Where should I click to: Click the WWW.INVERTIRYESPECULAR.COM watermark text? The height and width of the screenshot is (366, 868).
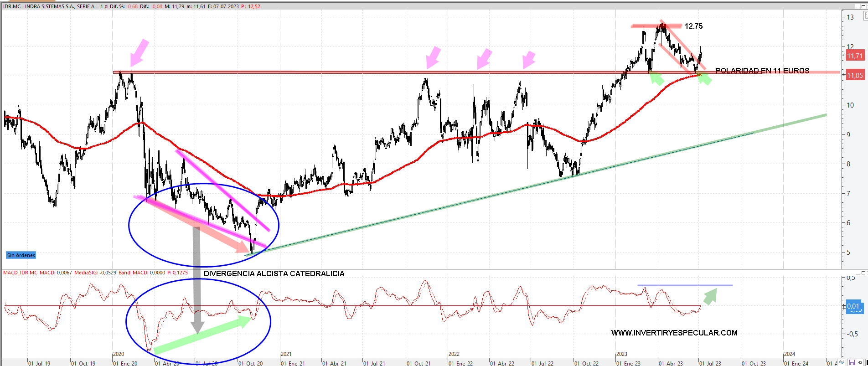674,333
